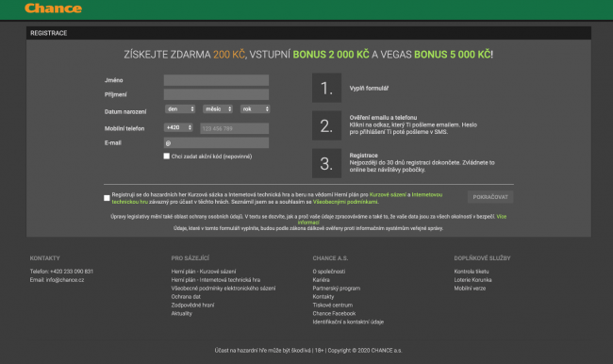This screenshot has height=364, width=613.
Task: Click the PRO SÁZEJÍCÍ footer heading
Action: click(190, 258)
